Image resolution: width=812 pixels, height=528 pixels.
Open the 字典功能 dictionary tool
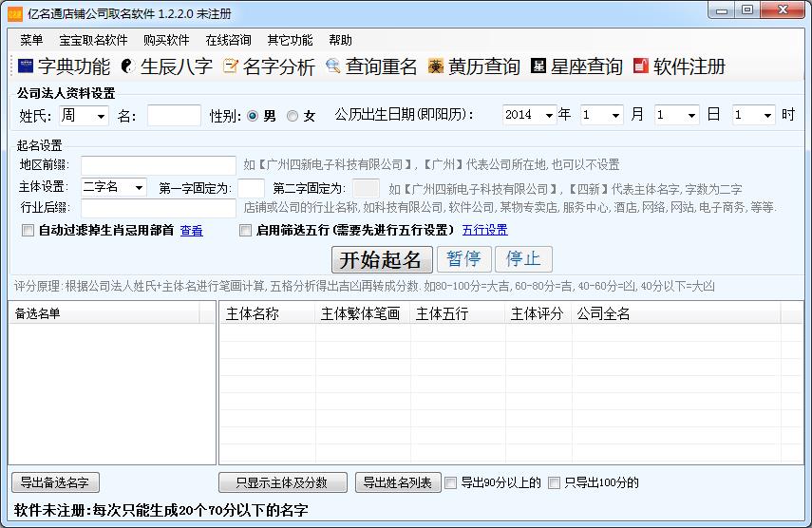point(64,66)
